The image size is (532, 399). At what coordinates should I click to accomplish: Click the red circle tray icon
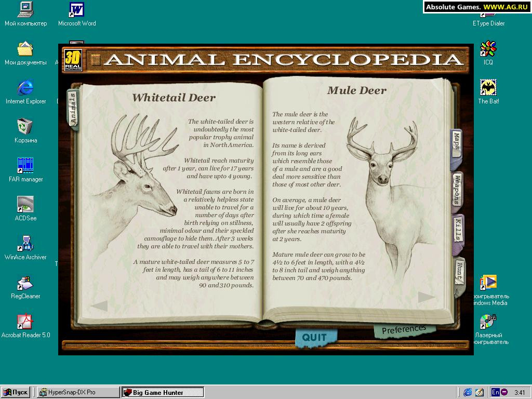(x=504, y=392)
